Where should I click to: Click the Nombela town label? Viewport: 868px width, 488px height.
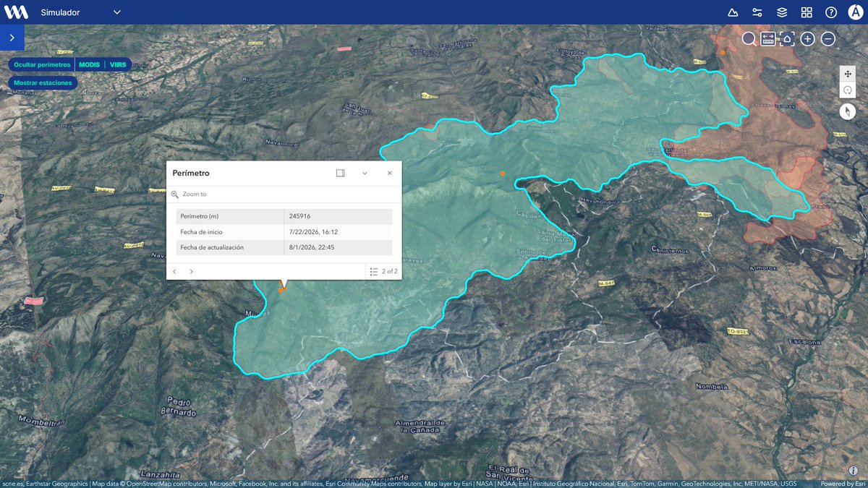[x=711, y=386]
